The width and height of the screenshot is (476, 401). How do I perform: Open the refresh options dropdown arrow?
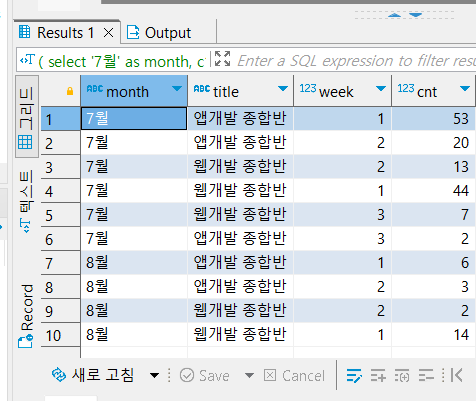pos(154,376)
